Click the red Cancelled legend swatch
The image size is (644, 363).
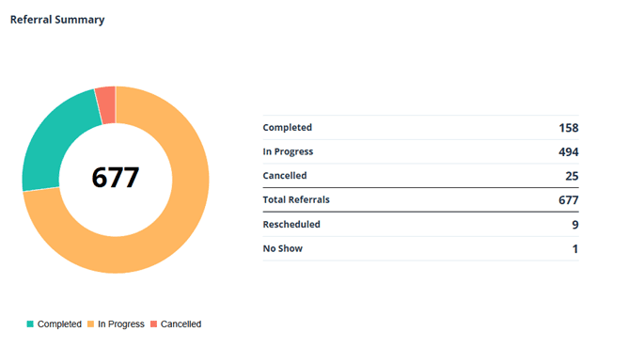(x=153, y=324)
